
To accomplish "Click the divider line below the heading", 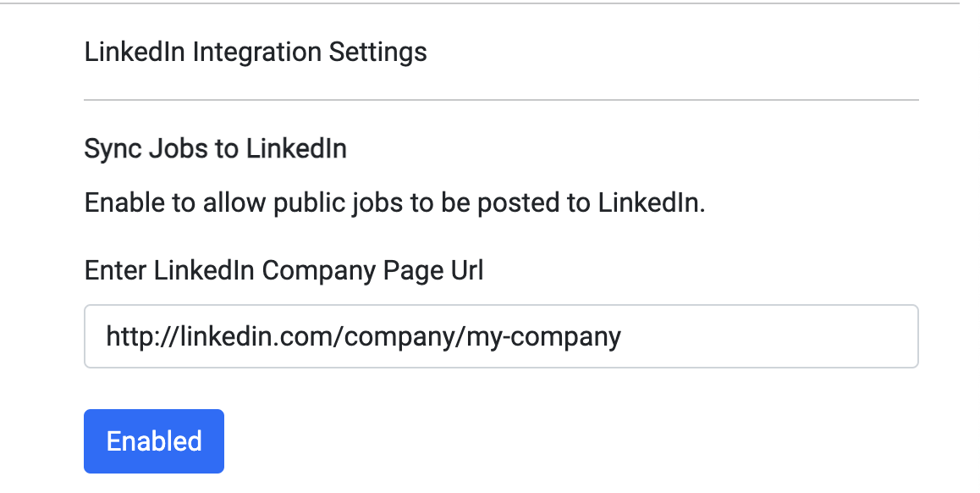I will click(x=501, y=100).
